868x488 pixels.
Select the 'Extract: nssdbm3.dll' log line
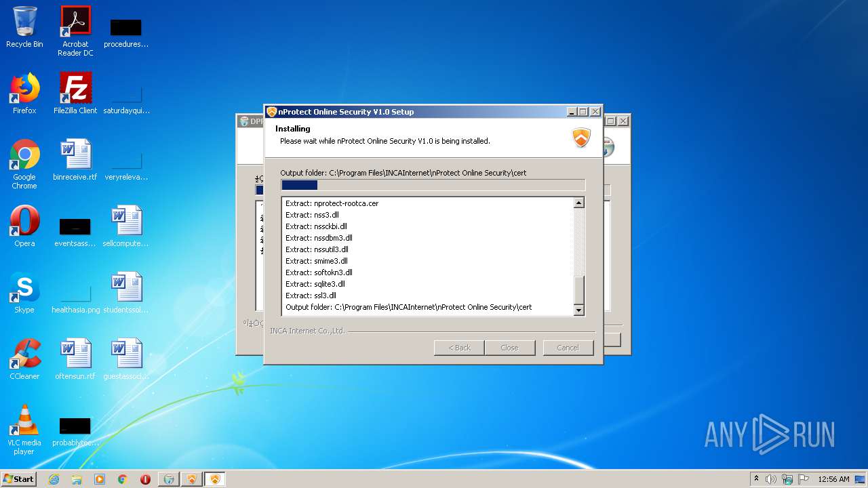pos(319,238)
